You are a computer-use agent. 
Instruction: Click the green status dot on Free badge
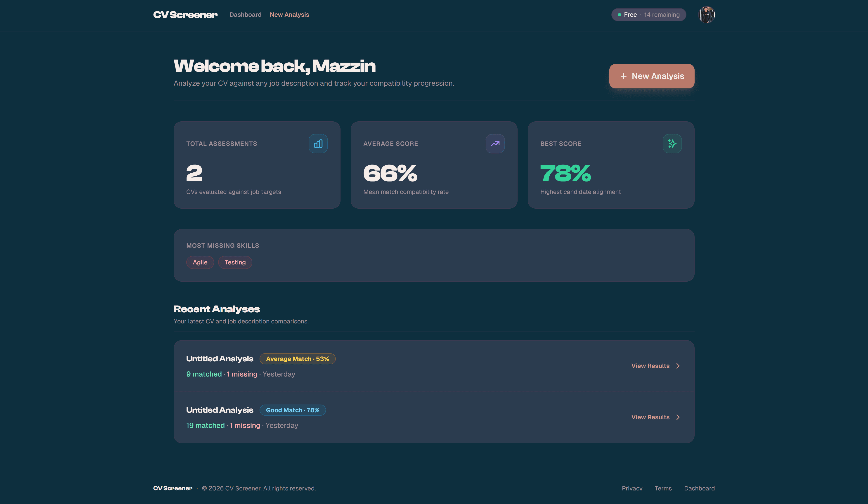[619, 15]
